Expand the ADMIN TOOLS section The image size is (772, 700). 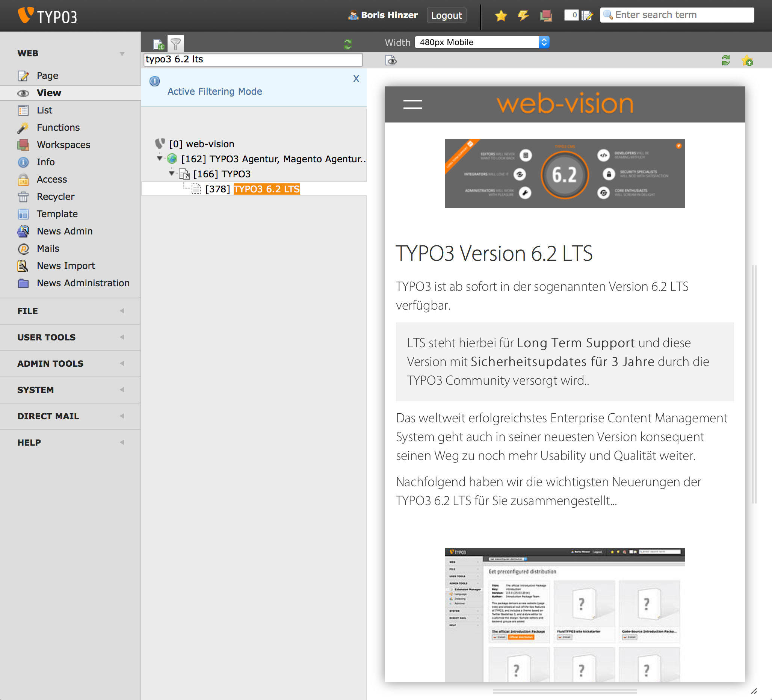pyautogui.click(x=67, y=363)
